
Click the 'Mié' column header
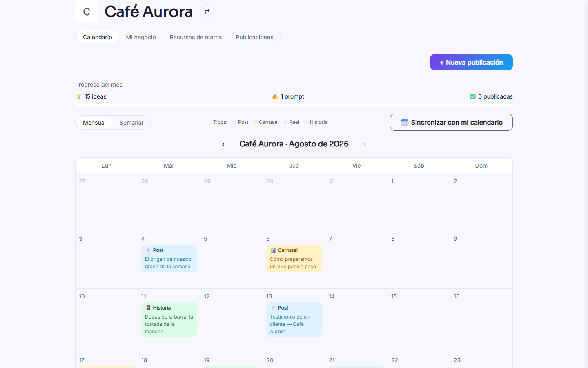(232, 166)
